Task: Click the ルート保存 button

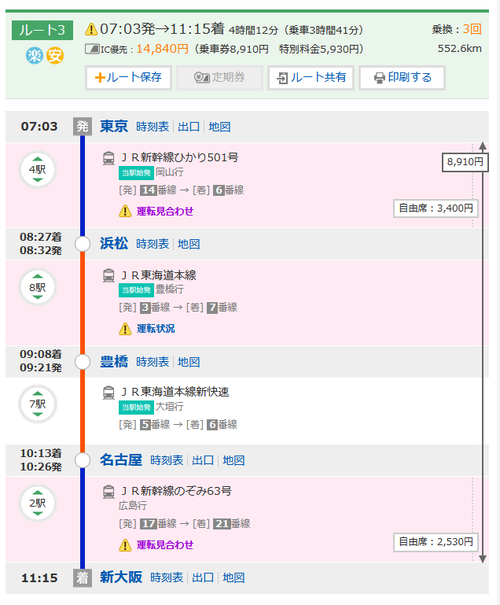Action: coord(128,78)
